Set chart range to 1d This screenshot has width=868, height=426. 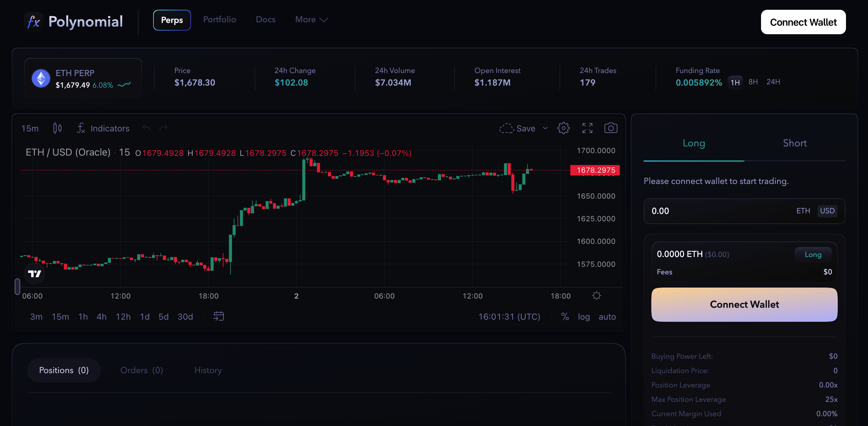(x=145, y=317)
